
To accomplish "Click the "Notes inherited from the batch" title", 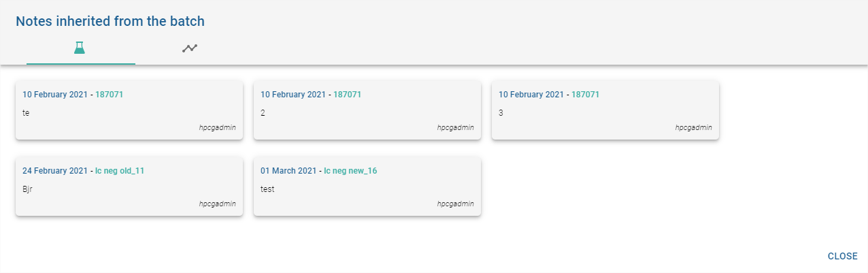I will tap(110, 21).
